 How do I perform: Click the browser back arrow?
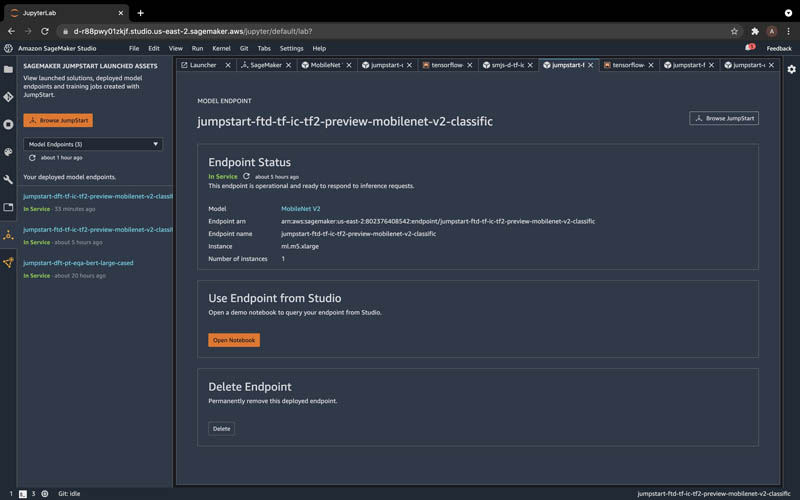point(11,31)
